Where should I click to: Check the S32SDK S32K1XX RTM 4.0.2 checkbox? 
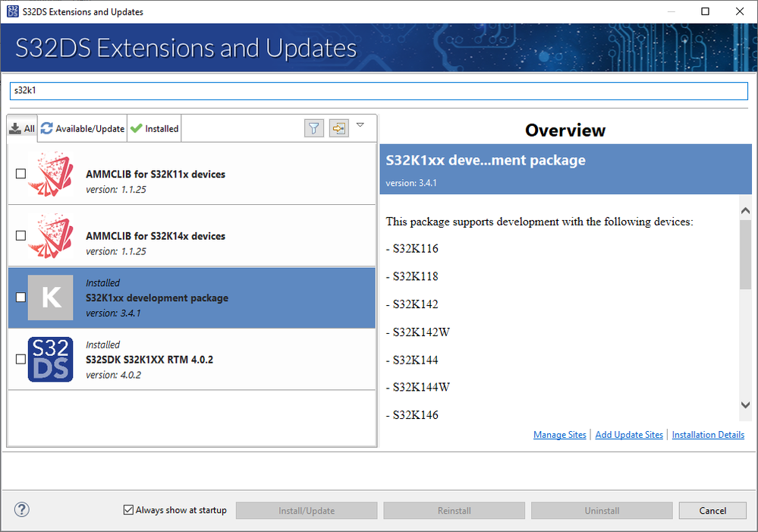point(20,359)
